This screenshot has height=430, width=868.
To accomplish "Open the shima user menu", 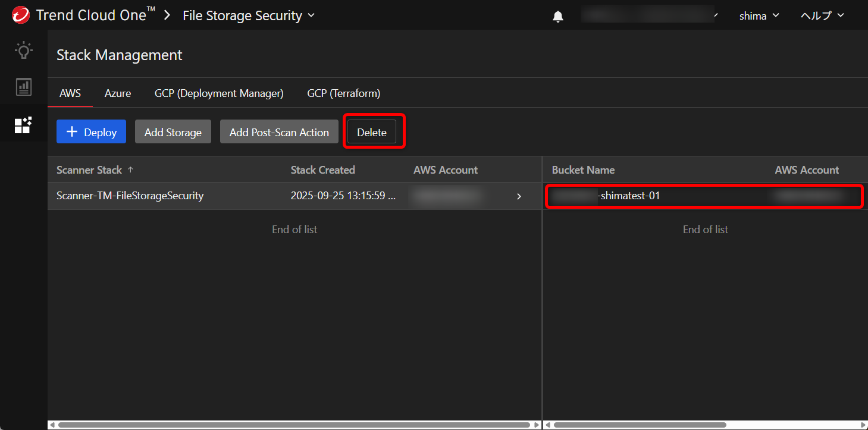I will coord(759,16).
